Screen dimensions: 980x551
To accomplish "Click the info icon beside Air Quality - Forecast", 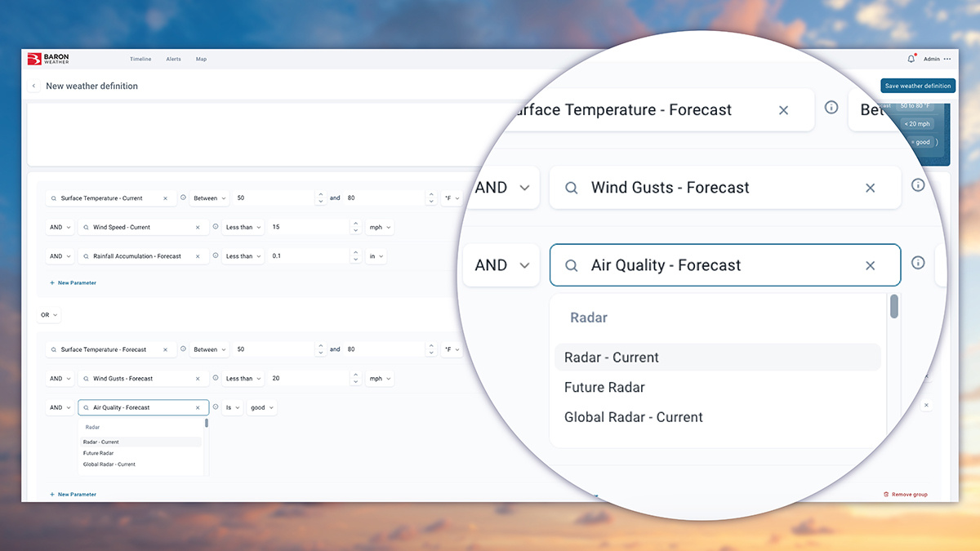I will (x=918, y=263).
